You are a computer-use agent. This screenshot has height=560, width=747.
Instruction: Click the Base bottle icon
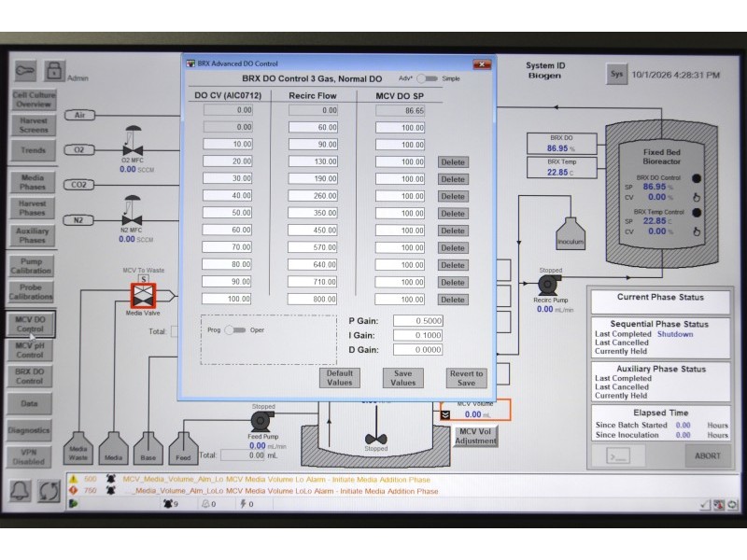[x=148, y=448]
